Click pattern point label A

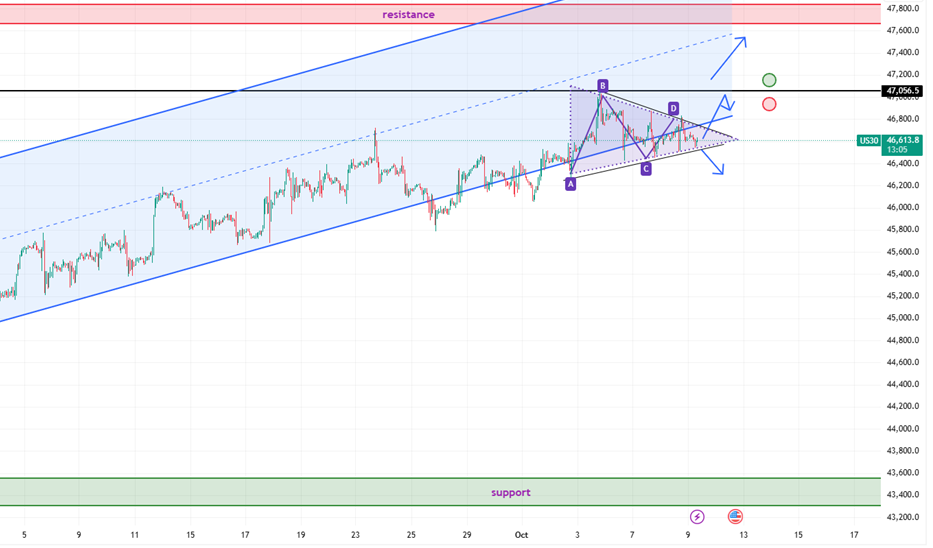(570, 184)
